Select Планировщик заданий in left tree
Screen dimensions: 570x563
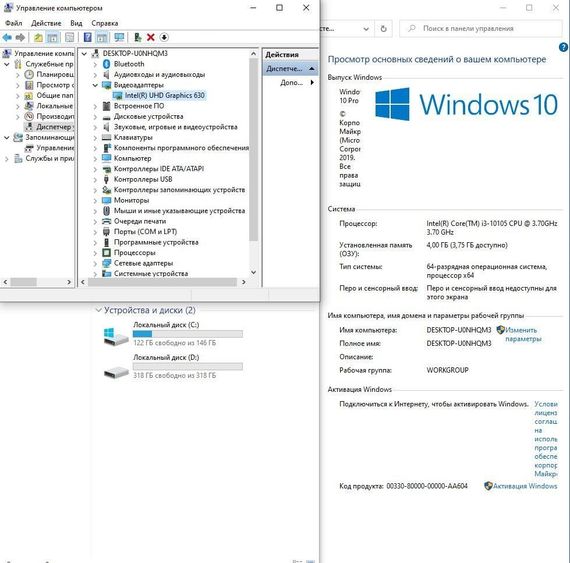[49, 75]
